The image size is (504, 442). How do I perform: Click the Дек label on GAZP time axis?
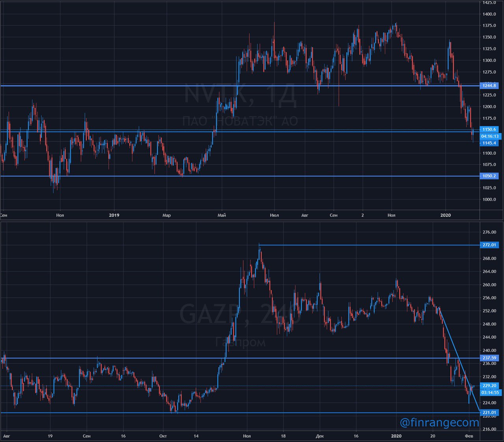pyautogui.click(x=320, y=436)
